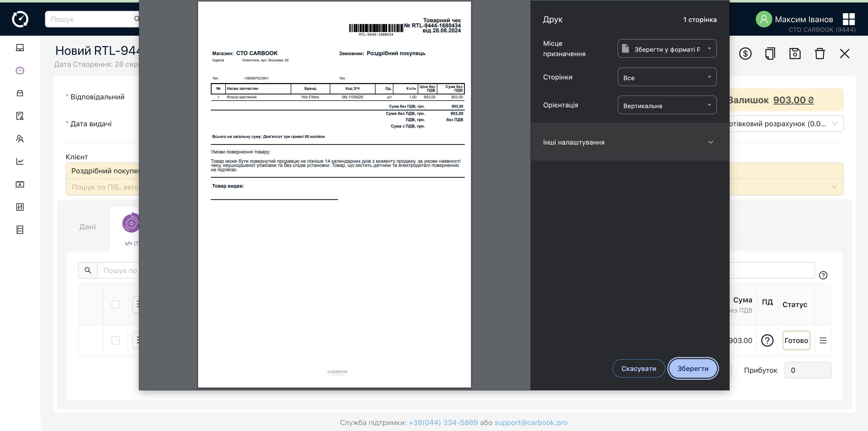868x431 pixels.
Task: Click the floppy disk save icon
Action: pos(795,54)
